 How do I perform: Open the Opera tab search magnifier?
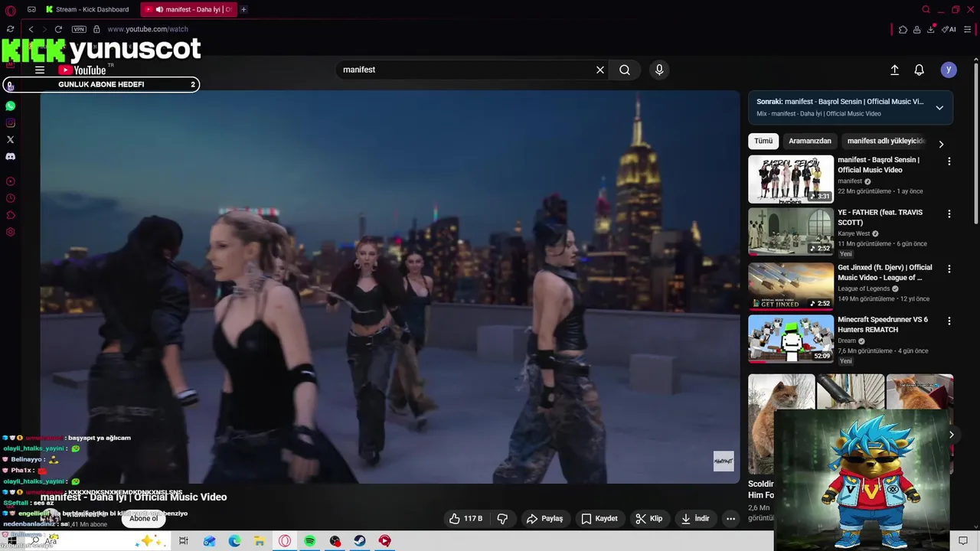[926, 9]
